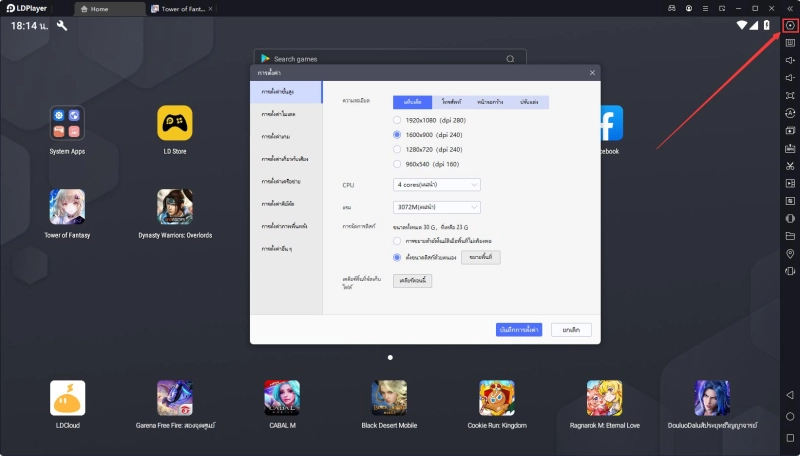The height and width of the screenshot is (456, 800).
Task: Open keyboard mapping in sidebar
Action: 790,43
